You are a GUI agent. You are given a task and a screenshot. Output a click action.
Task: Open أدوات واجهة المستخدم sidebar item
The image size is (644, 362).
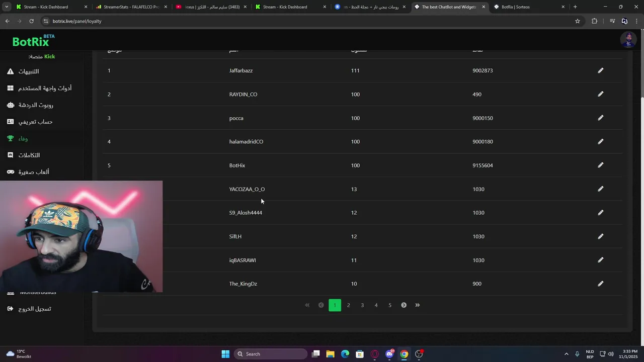click(39, 88)
